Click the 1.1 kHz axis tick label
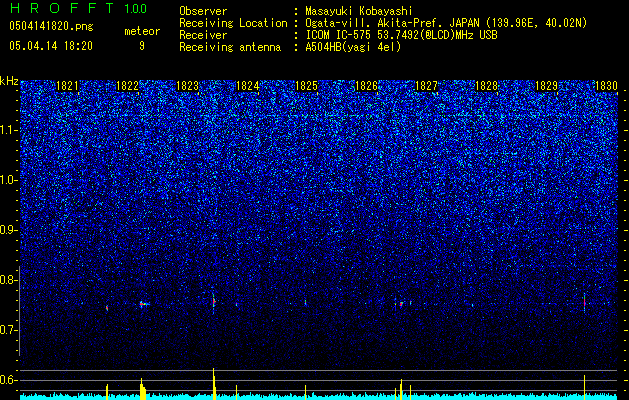This screenshot has width=629, height=400. point(8,130)
